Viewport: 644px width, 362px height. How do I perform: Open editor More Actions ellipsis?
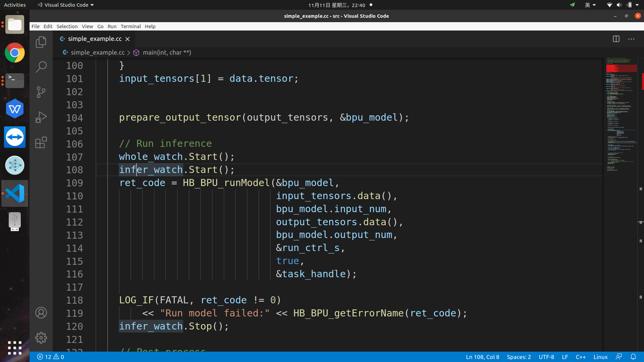631,39
